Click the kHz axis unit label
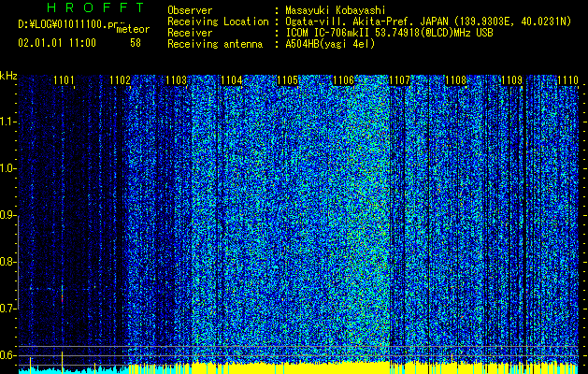Viewport: 588px width, 374px height. point(8,76)
